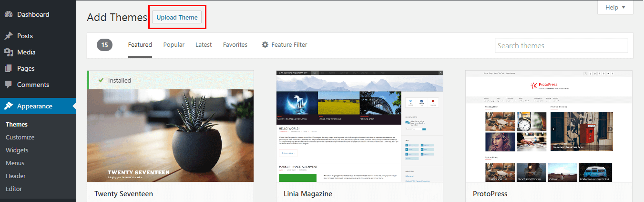The width and height of the screenshot is (644, 202).
Task: Click the Add Themes page heading
Action: coord(117,17)
